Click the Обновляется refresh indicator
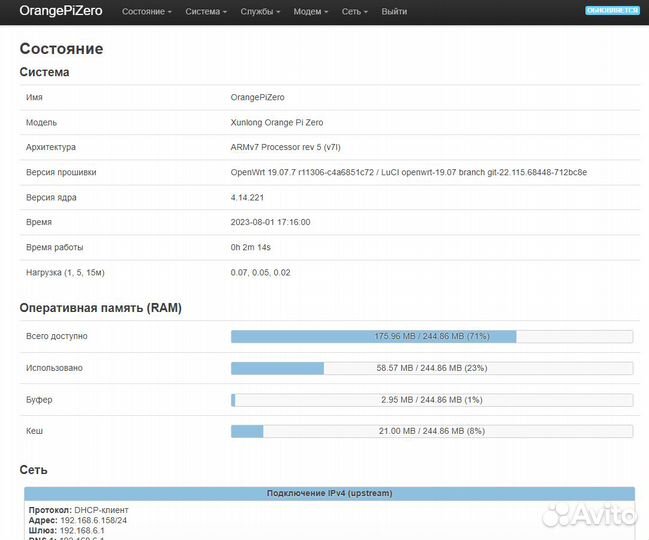649x540 pixels. pos(612,10)
